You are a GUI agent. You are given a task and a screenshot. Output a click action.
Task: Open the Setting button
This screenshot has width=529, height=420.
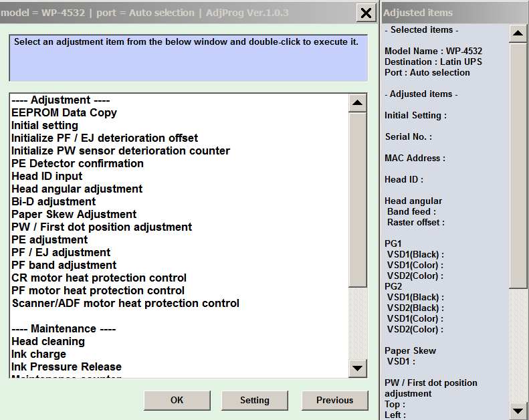(255, 401)
